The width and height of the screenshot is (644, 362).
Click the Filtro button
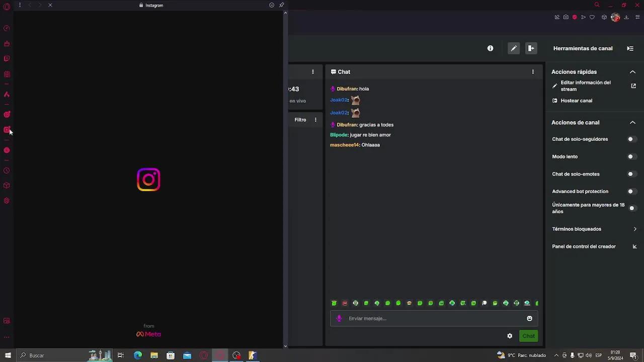coord(300,120)
